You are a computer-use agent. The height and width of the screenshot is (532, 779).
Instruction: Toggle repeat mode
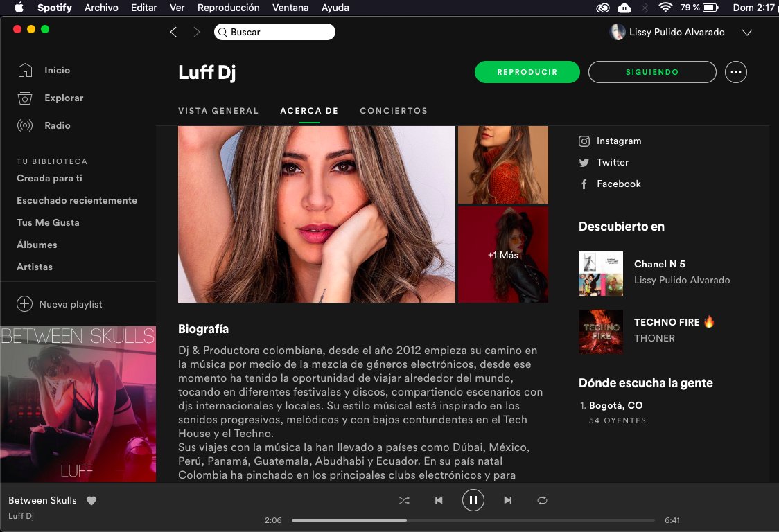tap(542, 500)
